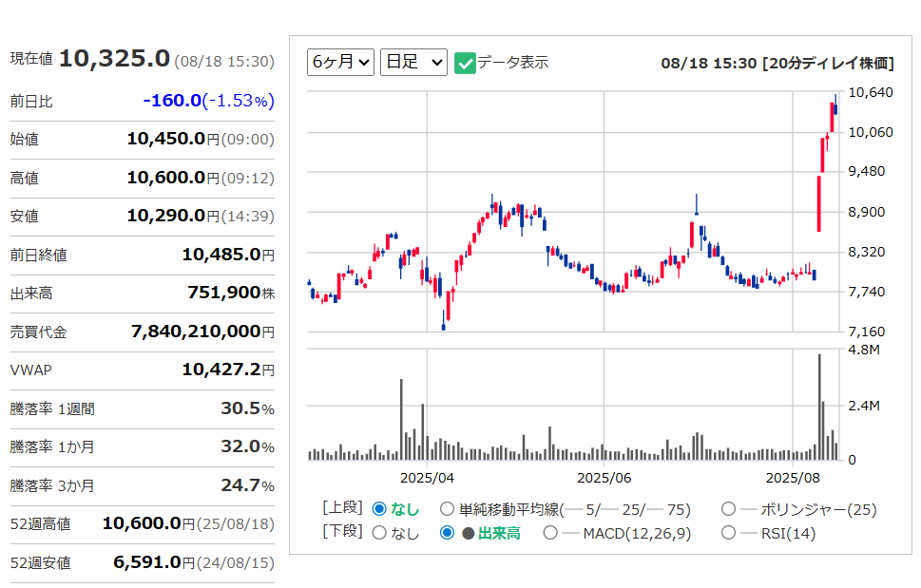Open the 日足 chart interval dropdown
Image resolution: width=921 pixels, height=588 pixels.
[x=413, y=63]
